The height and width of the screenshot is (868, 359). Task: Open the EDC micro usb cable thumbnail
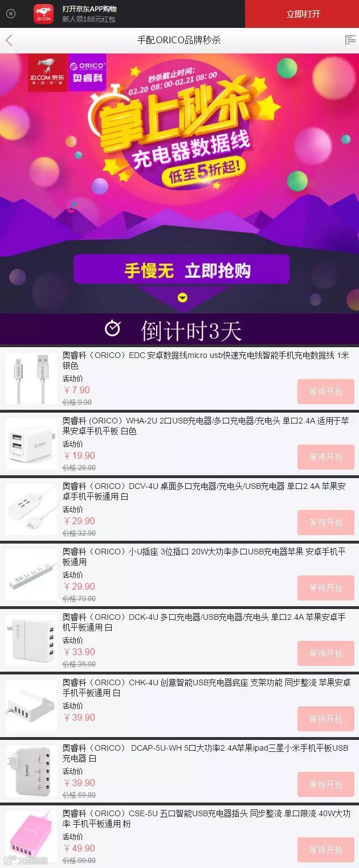(x=31, y=379)
